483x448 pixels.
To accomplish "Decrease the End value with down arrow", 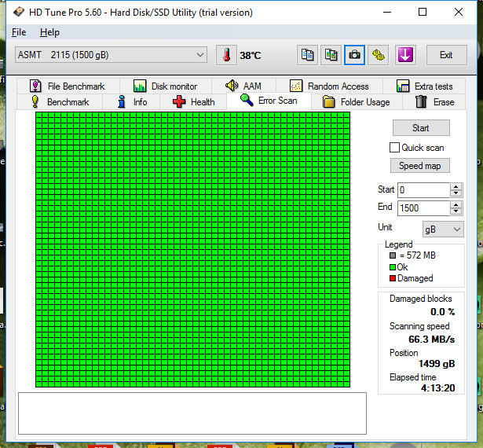I will click(x=456, y=211).
